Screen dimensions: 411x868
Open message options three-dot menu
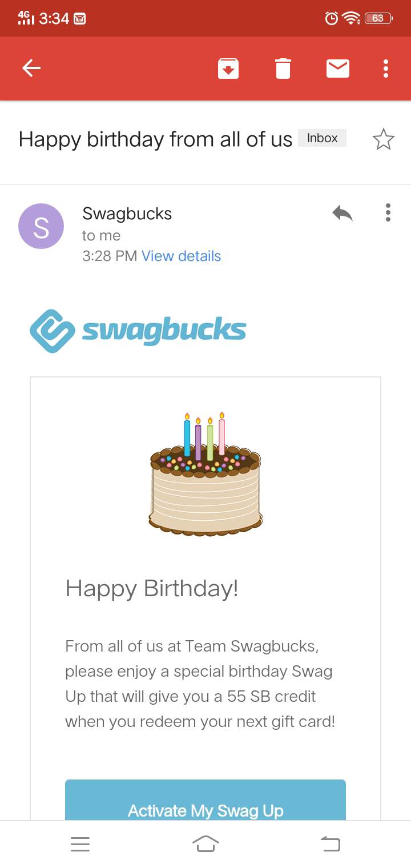tap(388, 212)
